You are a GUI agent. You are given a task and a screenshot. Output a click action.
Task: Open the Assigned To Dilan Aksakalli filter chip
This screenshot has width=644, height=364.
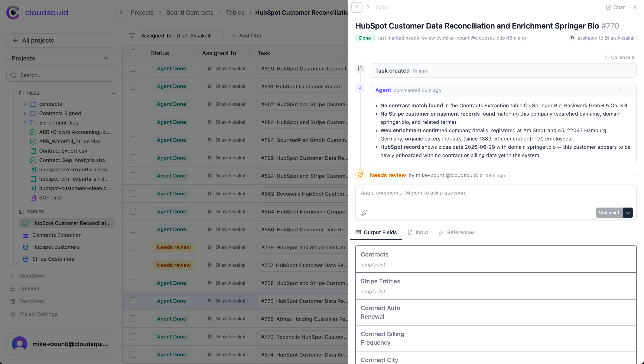(181, 36)
